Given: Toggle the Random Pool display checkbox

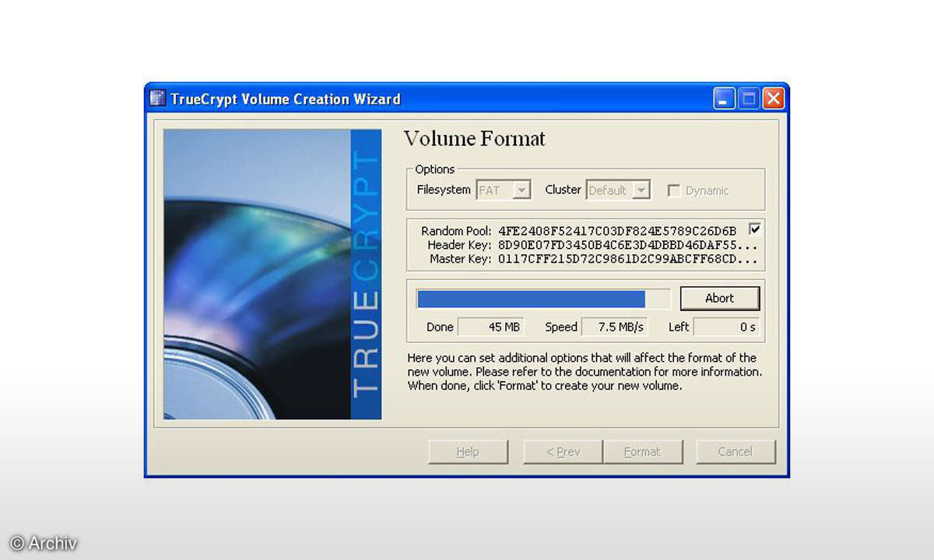Looking at the screenshot, I should pyautogui.click(x=753, y=229).
